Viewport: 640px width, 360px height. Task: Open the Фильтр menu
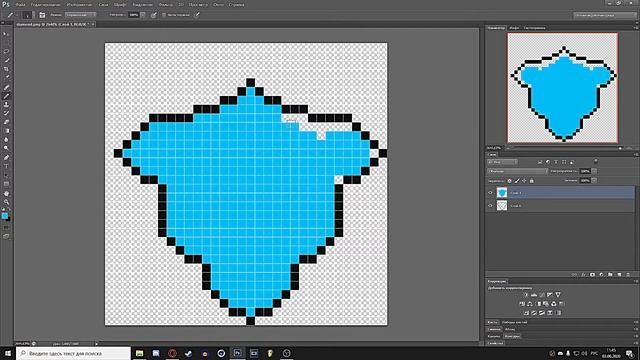[x=165, y=5]
